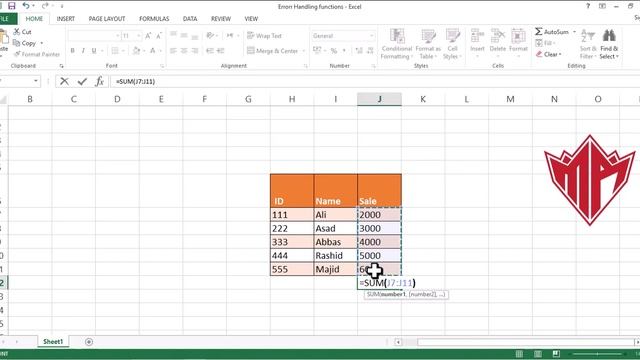
Task: Switch to Page Break Preview in status bar
Action: click(x=556, y=354)
